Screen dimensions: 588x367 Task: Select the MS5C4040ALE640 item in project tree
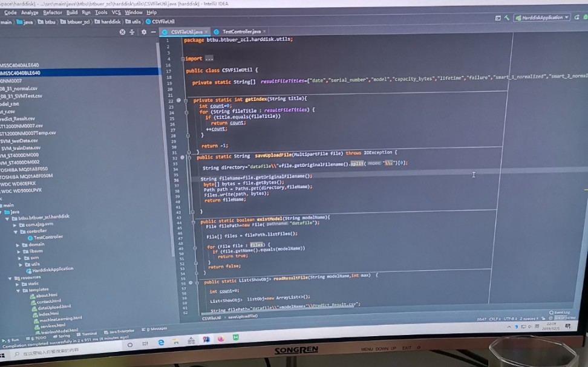click(19, 65)
